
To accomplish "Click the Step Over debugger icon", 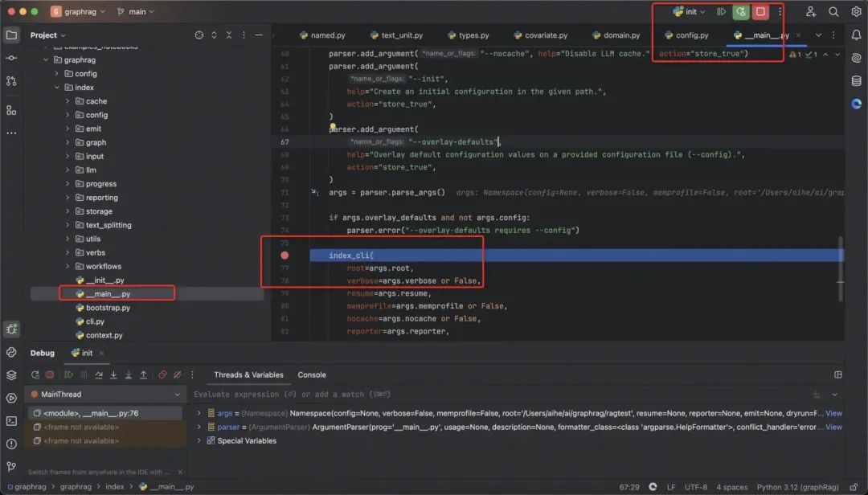I will [99, 374].
